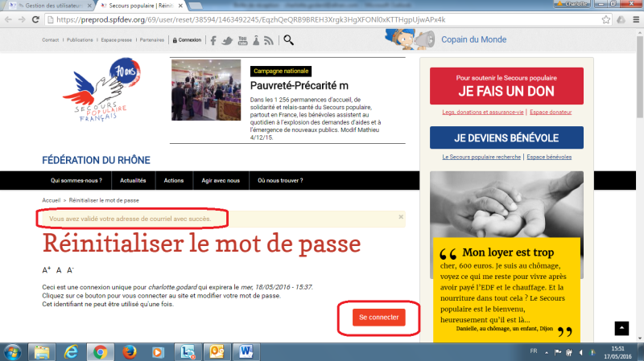Open Word from the taskbar

coord(246,352)
